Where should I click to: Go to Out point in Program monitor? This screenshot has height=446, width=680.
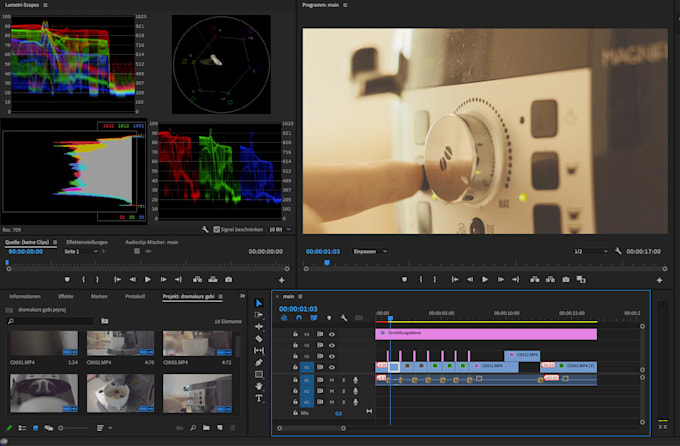516,280
